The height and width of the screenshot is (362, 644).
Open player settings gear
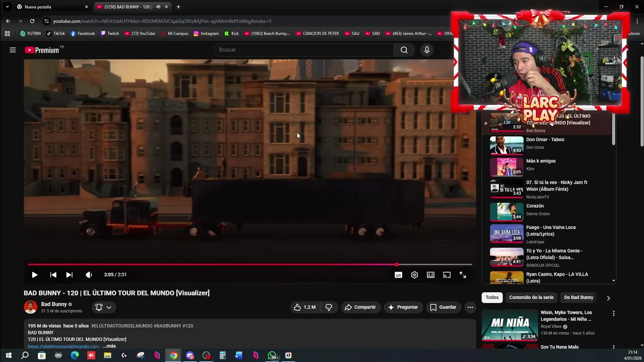pos(415,275)
